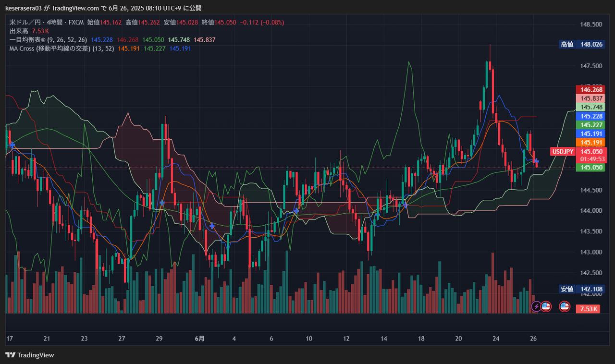Click the red 146.268 value in the Ichimoku legend
The height and width of the screenshot is (364, 615).
[128, 39]
